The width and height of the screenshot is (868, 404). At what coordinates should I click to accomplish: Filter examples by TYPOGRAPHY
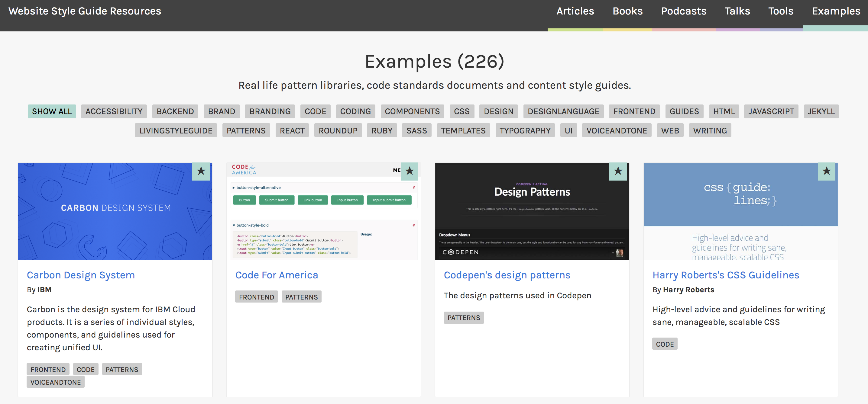pyautogui.click(x=525, y=131)
